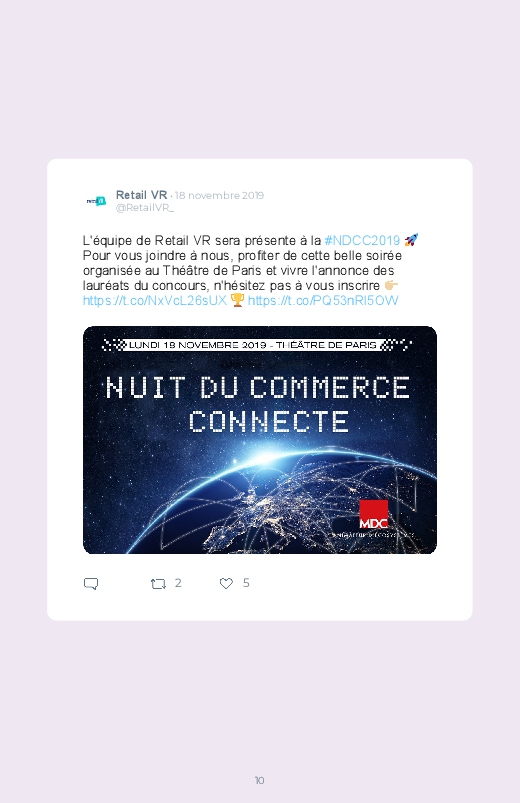520x803 pixels.
Task: Like the tweet with the heart icon
Action: click(x=226, y=583)
